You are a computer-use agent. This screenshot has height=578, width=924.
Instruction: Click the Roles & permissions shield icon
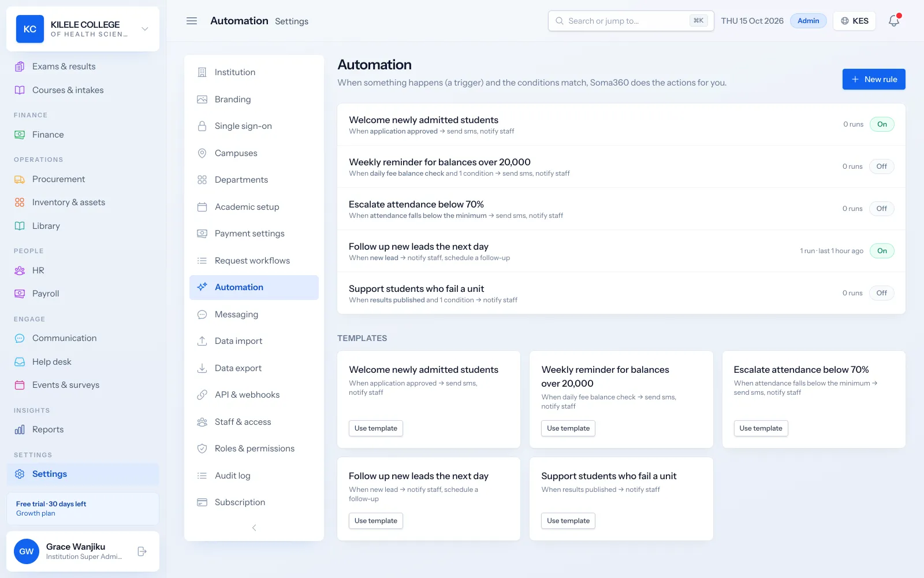click(202, 449)
